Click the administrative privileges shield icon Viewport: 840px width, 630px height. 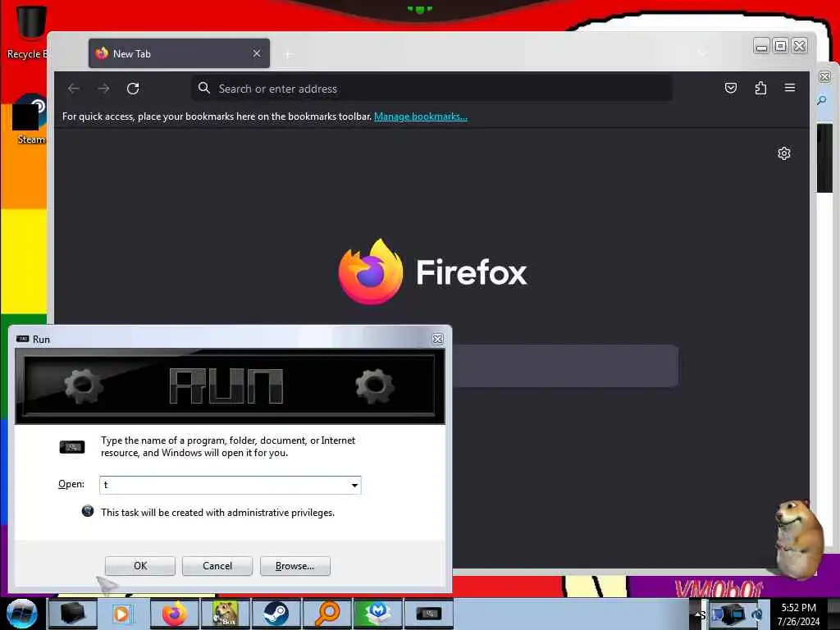[x=87, y=511]
